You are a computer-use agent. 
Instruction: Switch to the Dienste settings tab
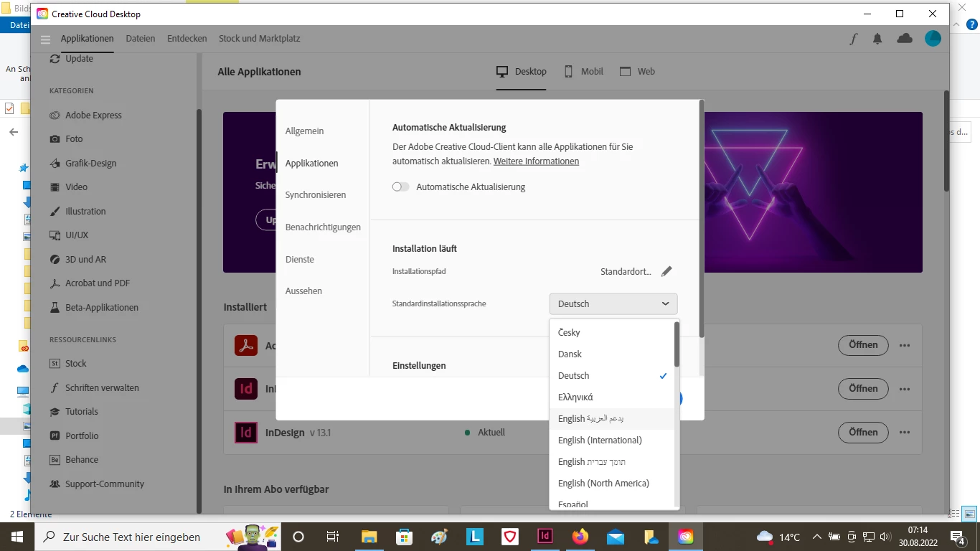pyautogui.click(x=299, y=260)
